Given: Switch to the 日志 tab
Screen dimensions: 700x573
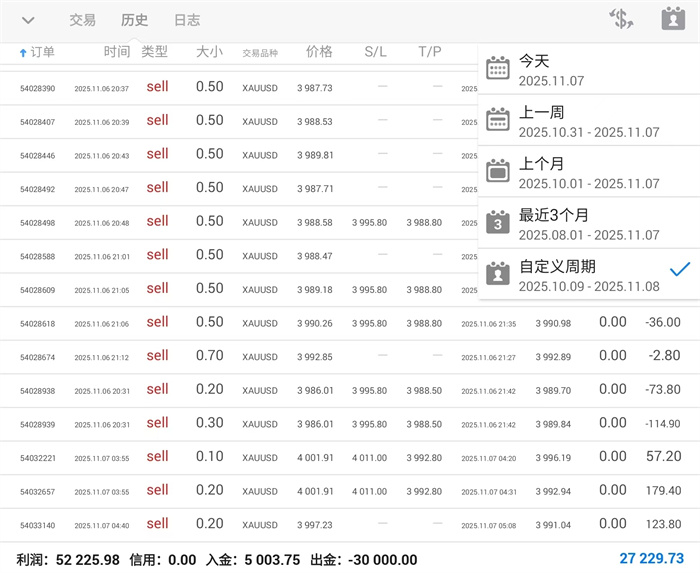Looking at the screenshot, I should pos(187,20).
